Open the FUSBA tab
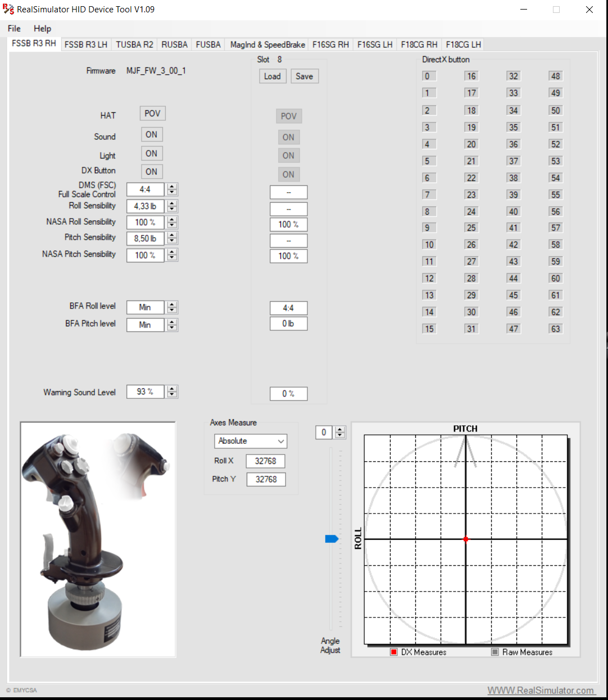Screen dimensions: 608x700 pyautogui.click(x=208, y=44)
